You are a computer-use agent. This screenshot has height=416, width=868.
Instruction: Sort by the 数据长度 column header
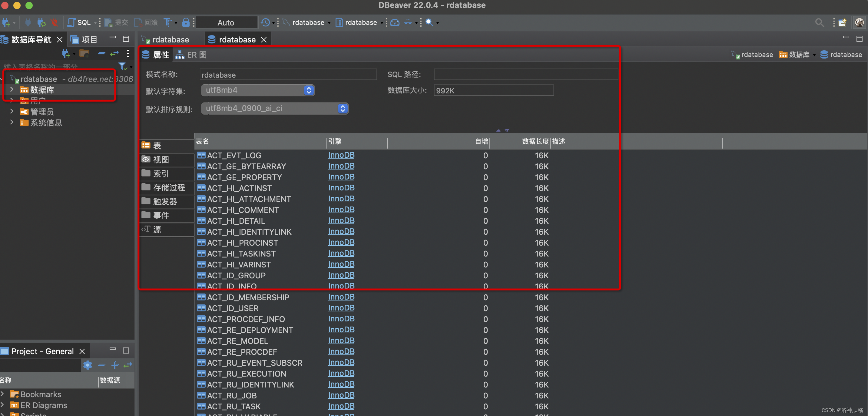(520, 141)
